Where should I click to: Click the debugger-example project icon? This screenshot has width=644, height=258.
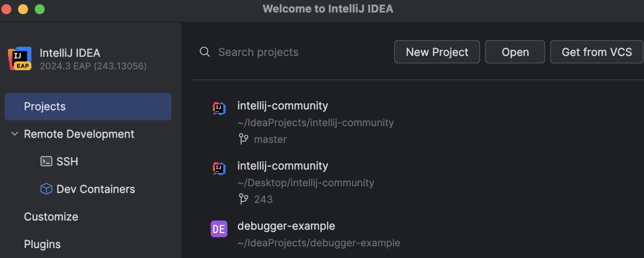(x=219, y=229)
